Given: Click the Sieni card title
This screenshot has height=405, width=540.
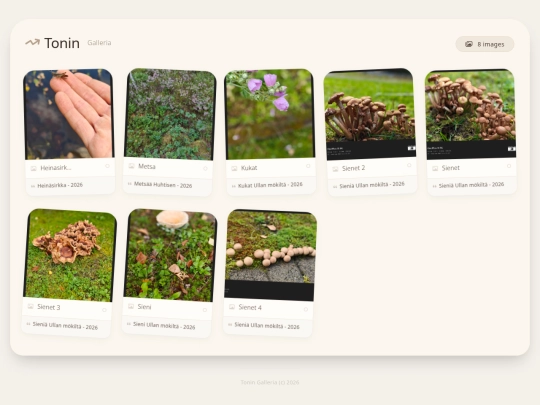Looking at the screenshot, I should [x=144, y=307].
